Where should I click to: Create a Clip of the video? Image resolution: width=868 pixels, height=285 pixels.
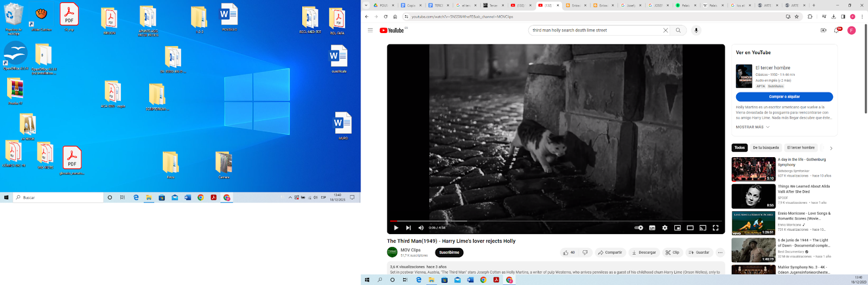click(672, 252)
